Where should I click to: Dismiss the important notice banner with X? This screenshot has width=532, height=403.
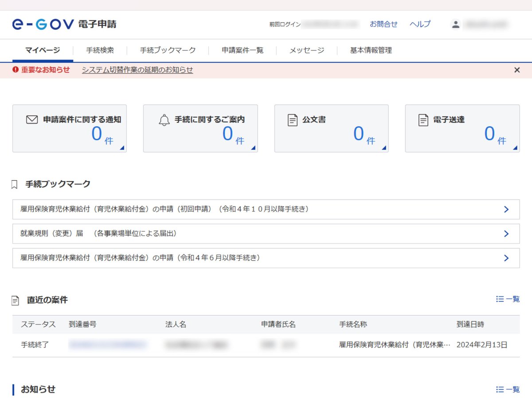tap(517, 70)
